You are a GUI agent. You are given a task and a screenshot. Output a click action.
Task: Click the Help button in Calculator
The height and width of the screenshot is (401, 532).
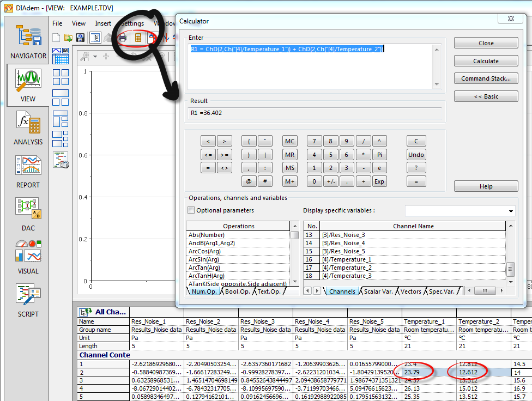486,186
